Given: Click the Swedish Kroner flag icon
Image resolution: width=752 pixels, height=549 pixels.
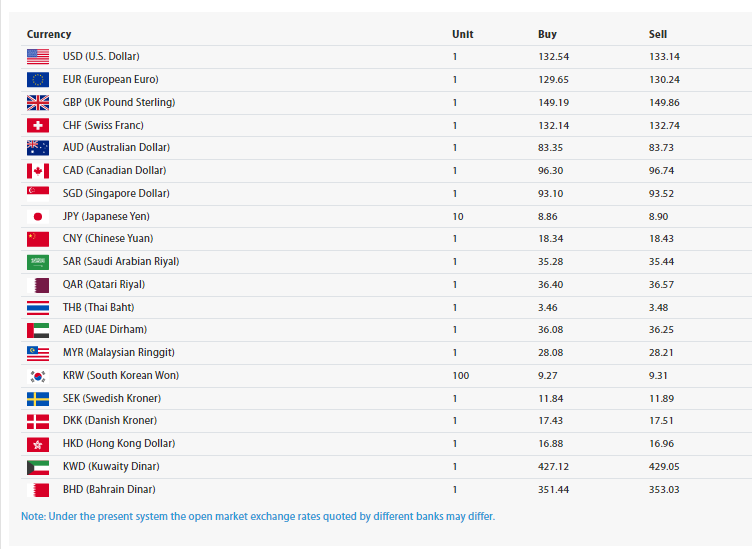Looking at the screenshot, I should (x=38, y=398).
